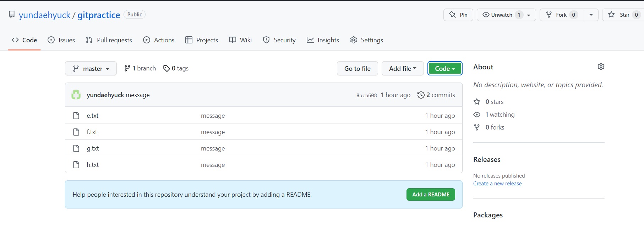Star the repository

click(x=623, y=15)
